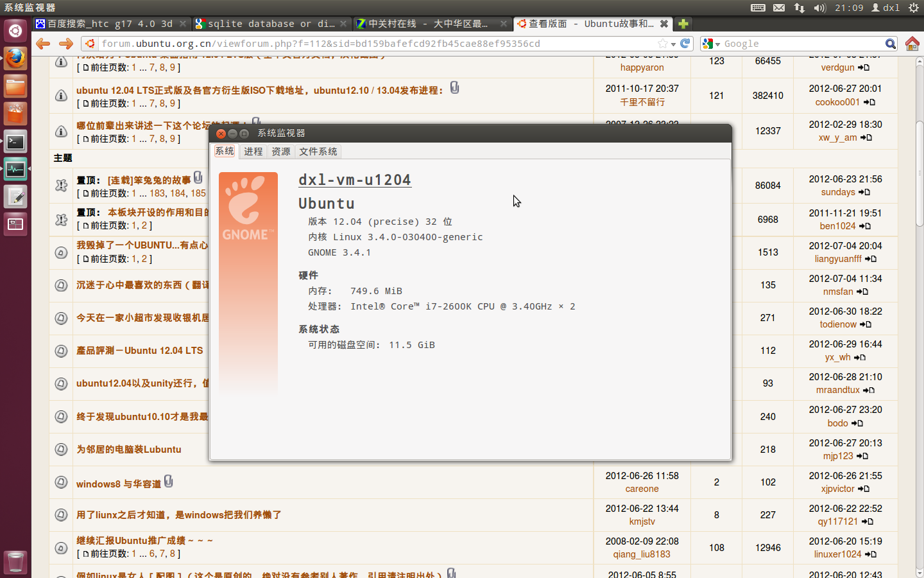The height and width of the screenshot is (578, 924).
Task: Click the Firefox forward arrow
Action: [x=65, y=44]
